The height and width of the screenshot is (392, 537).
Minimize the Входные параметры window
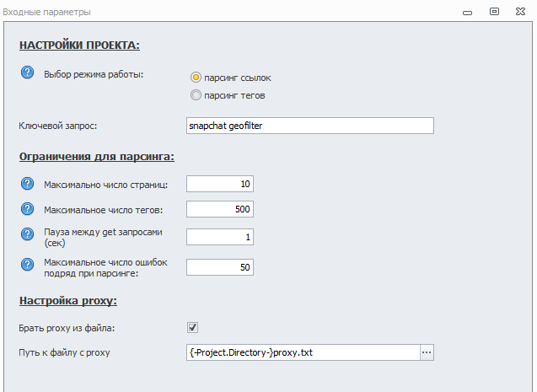click(468, 12)
